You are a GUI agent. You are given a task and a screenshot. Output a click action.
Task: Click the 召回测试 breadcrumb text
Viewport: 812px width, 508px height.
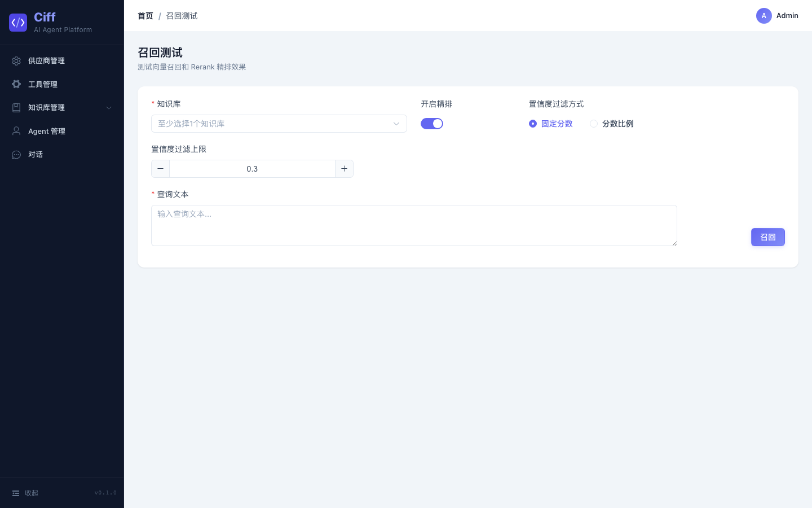coord(182,16)
